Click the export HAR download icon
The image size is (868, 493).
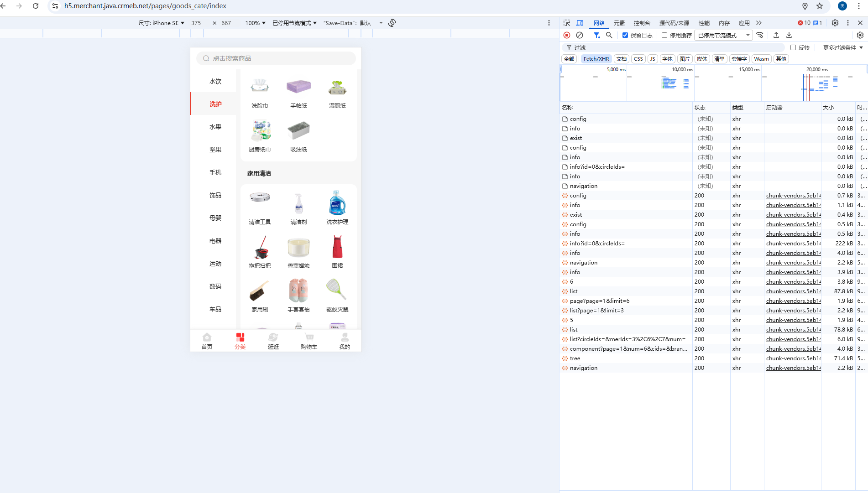click(x=789, y=35)
